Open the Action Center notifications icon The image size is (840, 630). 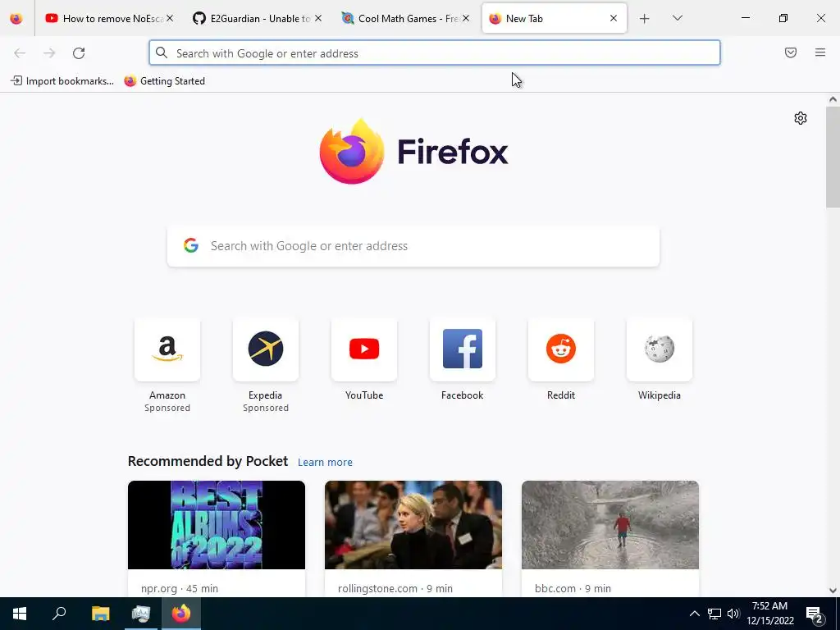[x=815, y=614]
